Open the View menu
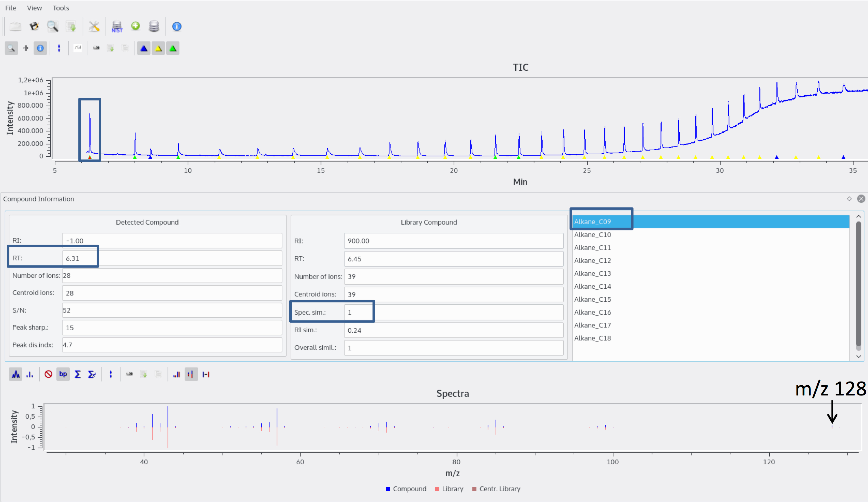 34,8
